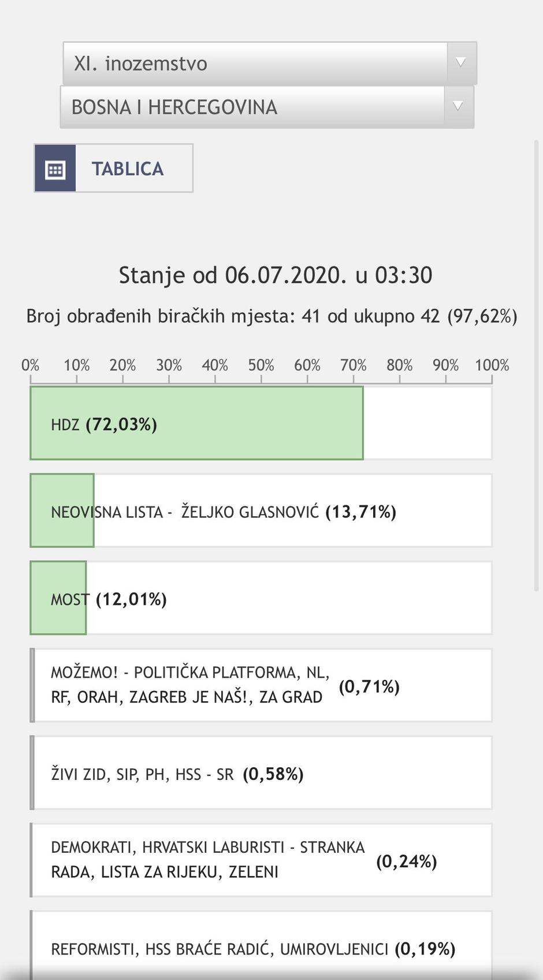Image resolution: width=543 pixels, height=980 pixels.
Task: Click the 50% mark on the axis
Action: click(261, 365)
